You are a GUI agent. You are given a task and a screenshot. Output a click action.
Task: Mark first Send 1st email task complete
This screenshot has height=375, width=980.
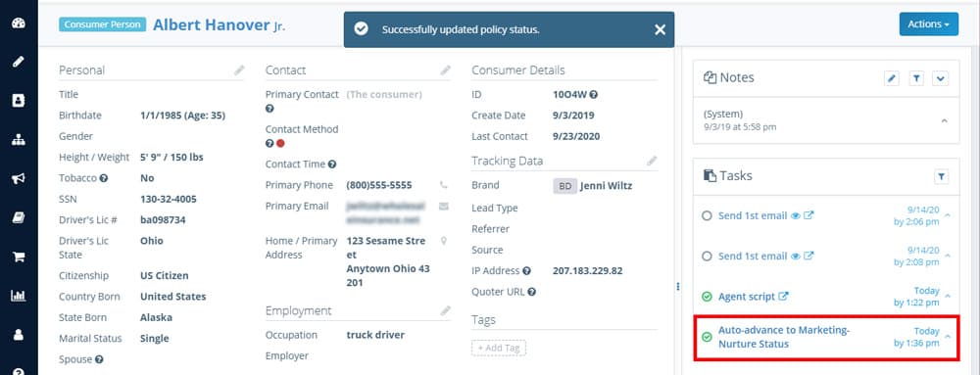[x=707, y=215]
